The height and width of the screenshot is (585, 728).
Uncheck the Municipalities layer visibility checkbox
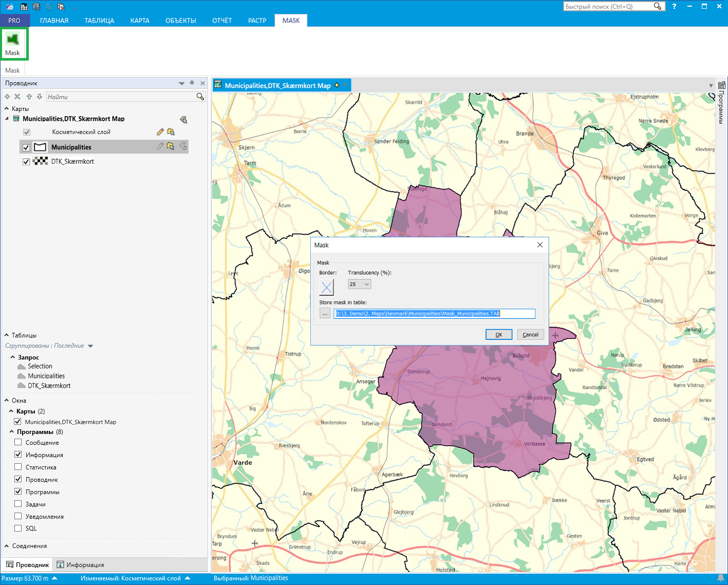click(26, 147)
